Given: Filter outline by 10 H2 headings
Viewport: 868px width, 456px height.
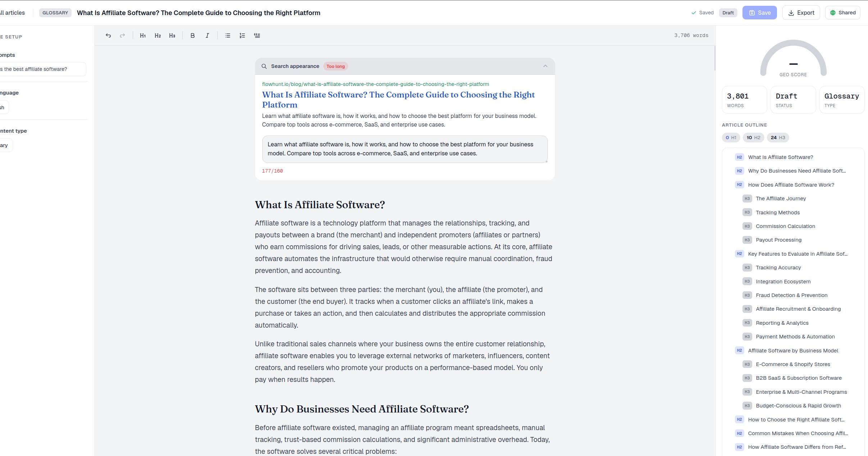Looking at the screenshot, I should coord(753,138).
